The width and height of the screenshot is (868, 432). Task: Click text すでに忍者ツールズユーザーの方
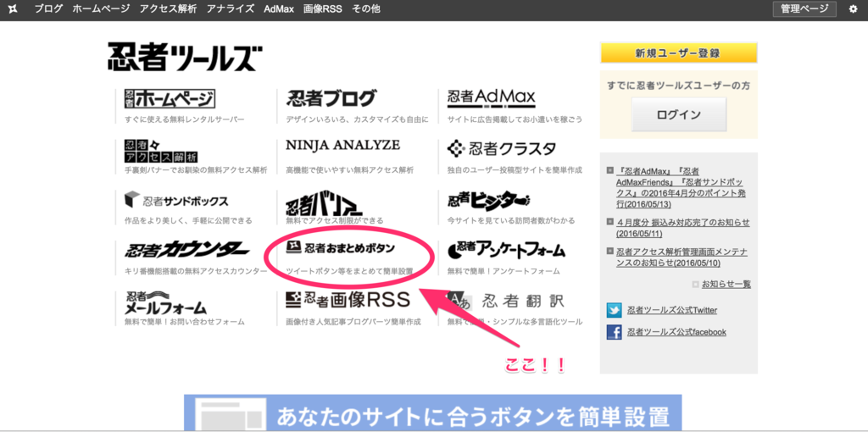tap(679, 86)
